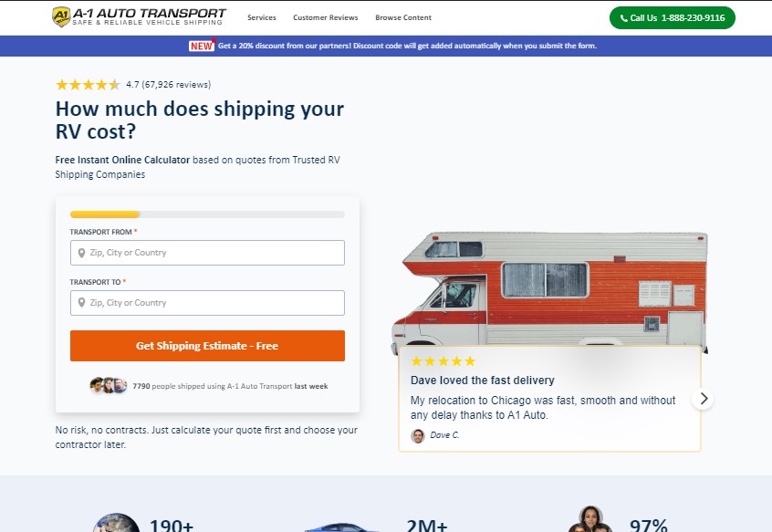
Task: Click the A-1 Auto Transport shield logo
Action: pos(61,16)
